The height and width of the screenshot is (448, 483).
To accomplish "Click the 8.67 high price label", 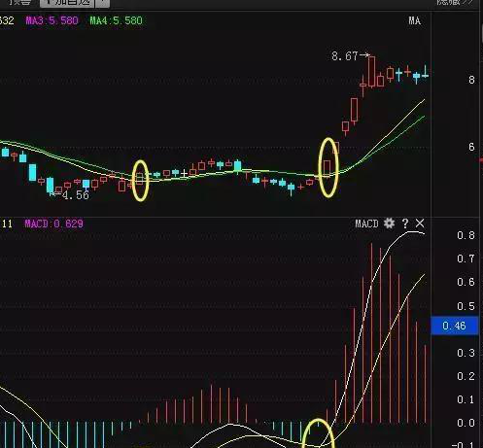I will pos(345,56).
